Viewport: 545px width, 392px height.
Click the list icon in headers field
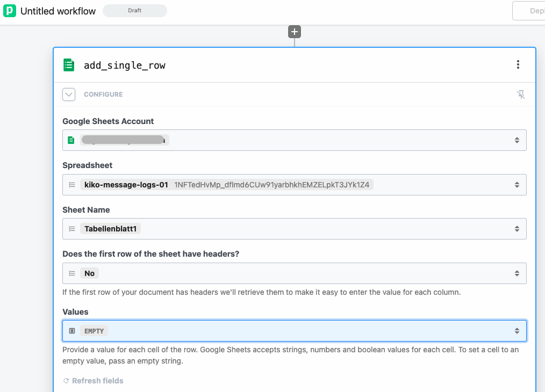click(72, 273)
